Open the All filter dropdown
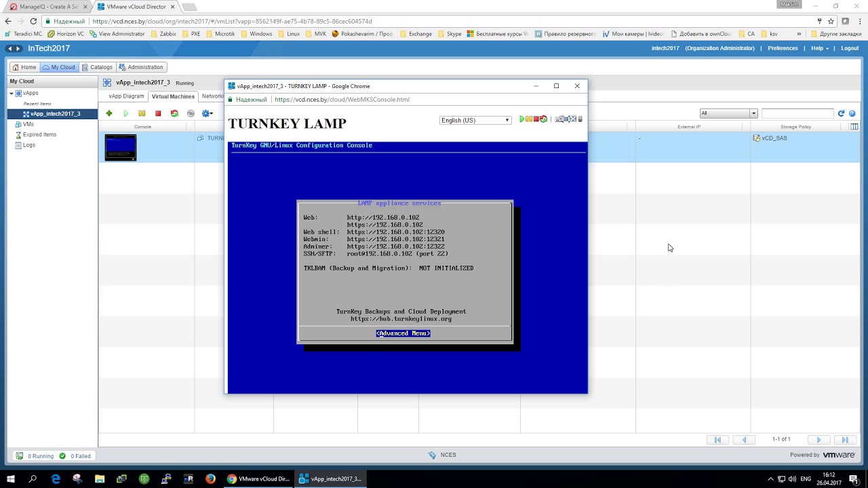This screenshot has width=868, height=488. pyautogui.click(x=728, y=113)
